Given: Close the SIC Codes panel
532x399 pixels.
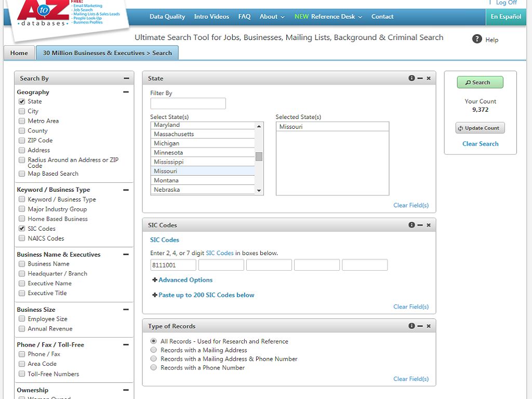Looking at the screenshot, I should point(429,225).
